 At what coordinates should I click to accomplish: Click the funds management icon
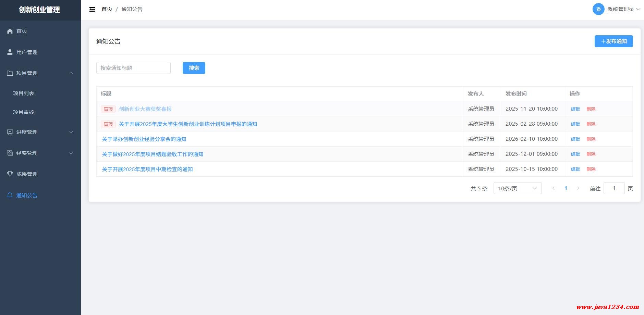pyautogui.click(x=10, y=153)
